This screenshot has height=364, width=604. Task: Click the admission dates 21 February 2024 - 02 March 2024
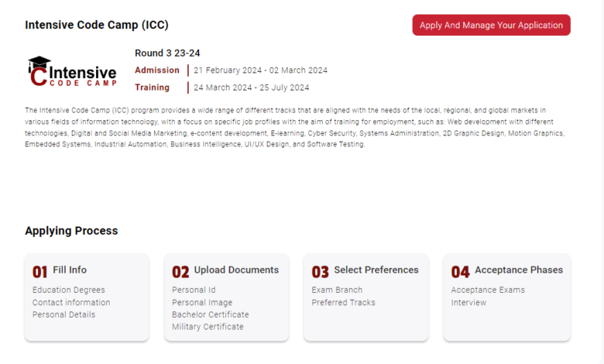pos(260,70)
